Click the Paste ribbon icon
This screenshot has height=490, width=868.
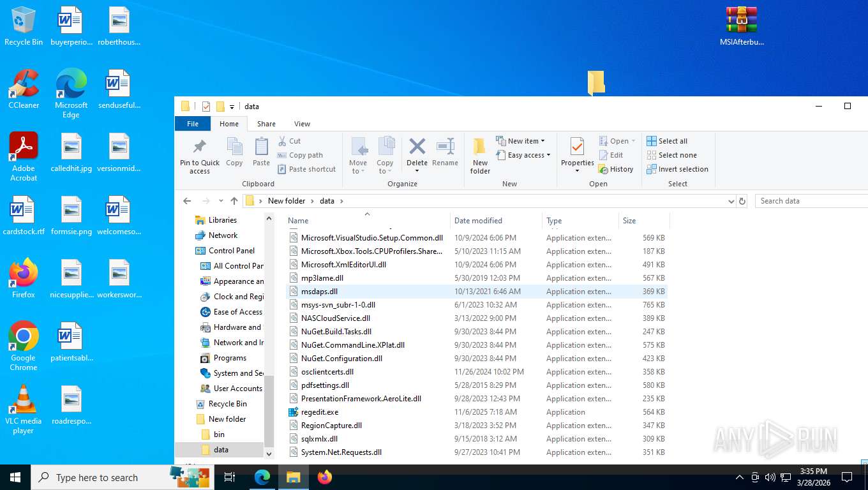click(x=261, y=147)
